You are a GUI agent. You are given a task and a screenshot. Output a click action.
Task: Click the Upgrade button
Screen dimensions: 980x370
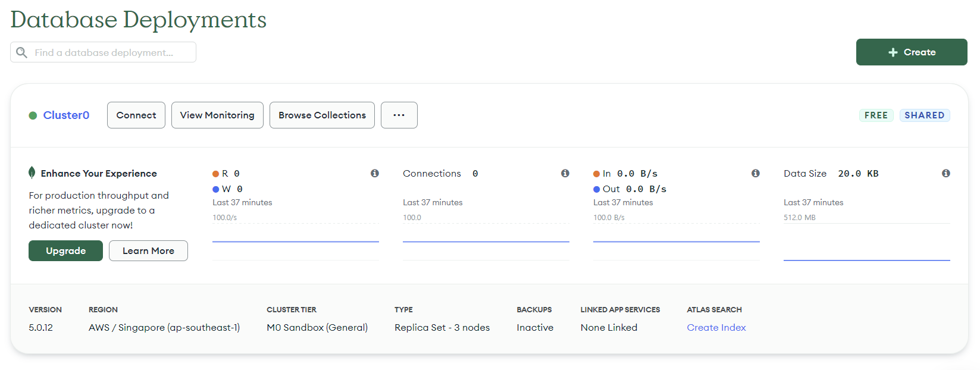65,250
